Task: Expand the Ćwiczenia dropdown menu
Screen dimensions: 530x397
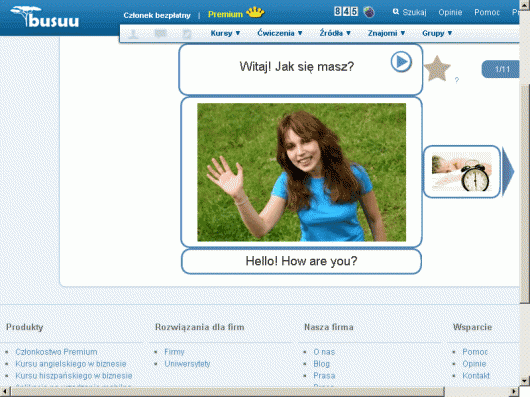Action: pos(280,33)
